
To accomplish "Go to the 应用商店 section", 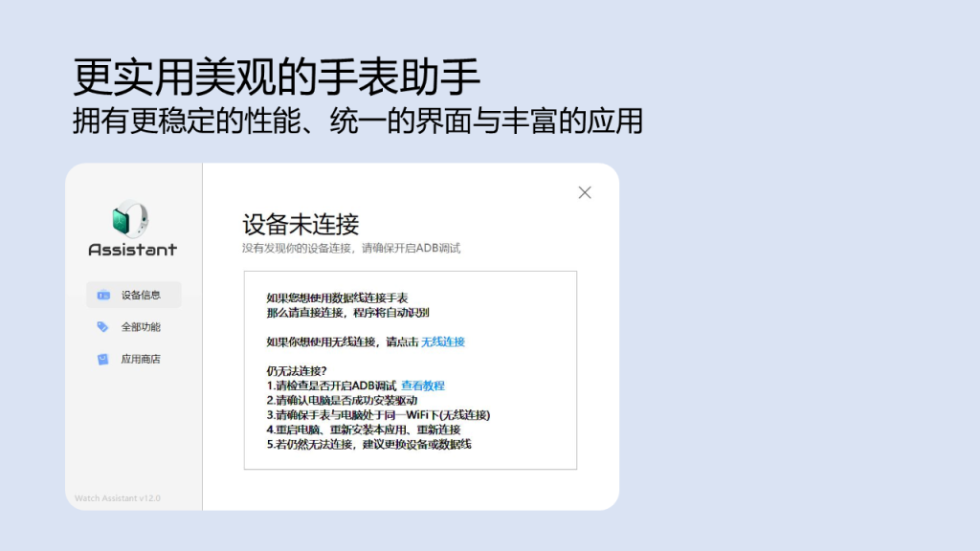I will [140, 360].
